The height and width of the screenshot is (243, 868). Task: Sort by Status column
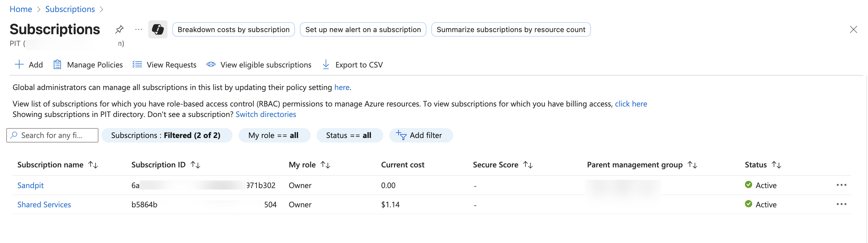(776, 165)
